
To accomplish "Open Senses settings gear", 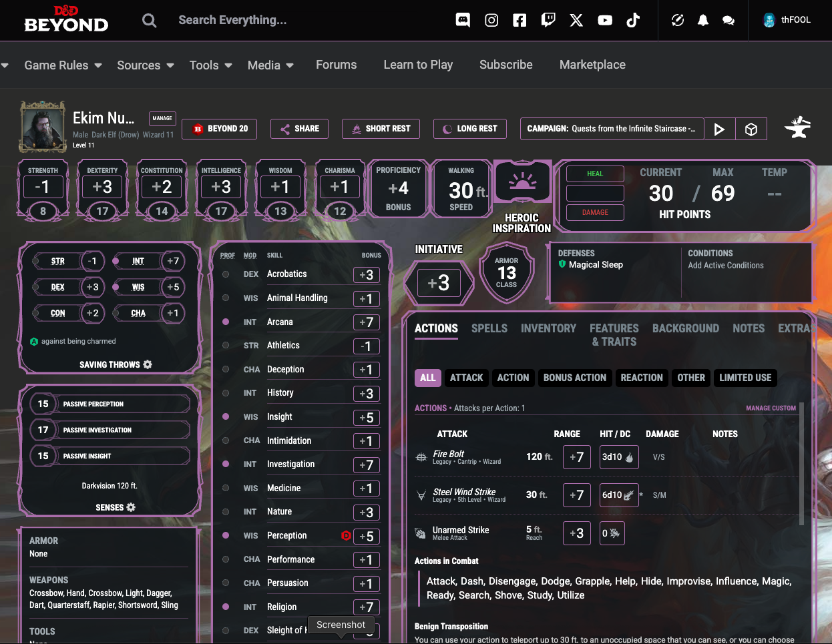I will [x=131, y=507].
